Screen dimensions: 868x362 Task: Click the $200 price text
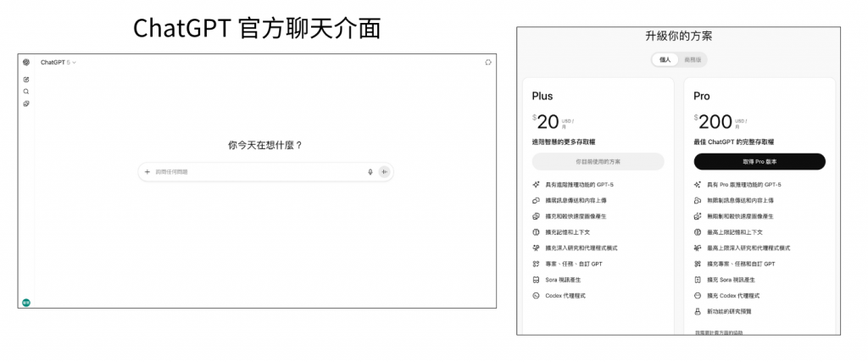tap(713, 122)
